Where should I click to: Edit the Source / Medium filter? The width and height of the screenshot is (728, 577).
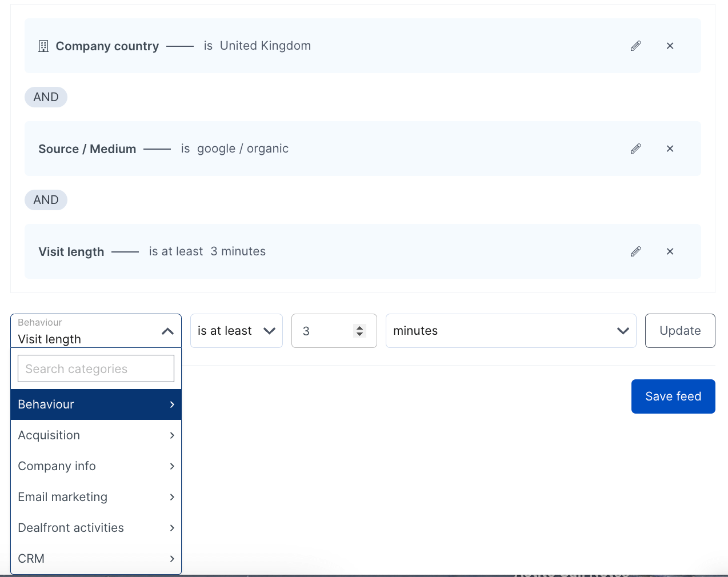tap(635, 149)
